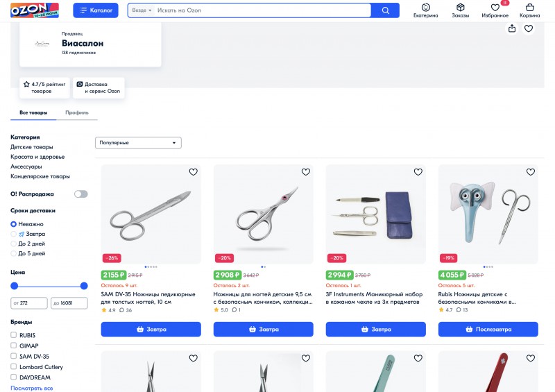Image resolution: width=555 pixels, height=392 pixels.
Task: Check the SAM DV-35 brand checkbox
Action: coord(13,356)
